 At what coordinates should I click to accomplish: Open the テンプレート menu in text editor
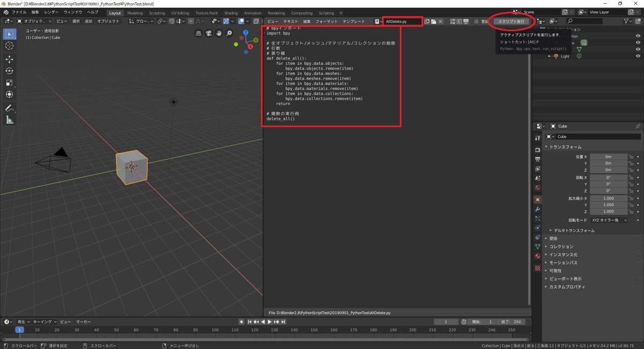(x=354, y=21)
